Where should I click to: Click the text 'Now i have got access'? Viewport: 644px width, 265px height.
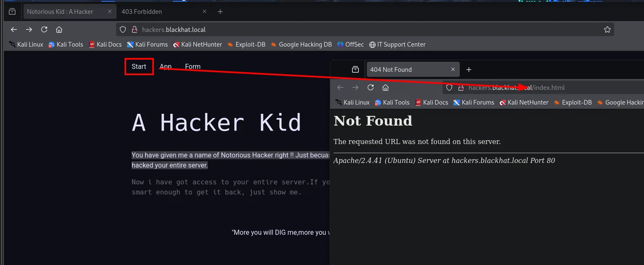click(x=231, y=187)
